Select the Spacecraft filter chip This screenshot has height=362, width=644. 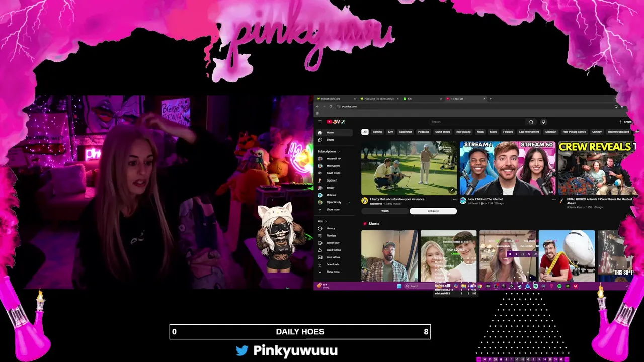406,132
